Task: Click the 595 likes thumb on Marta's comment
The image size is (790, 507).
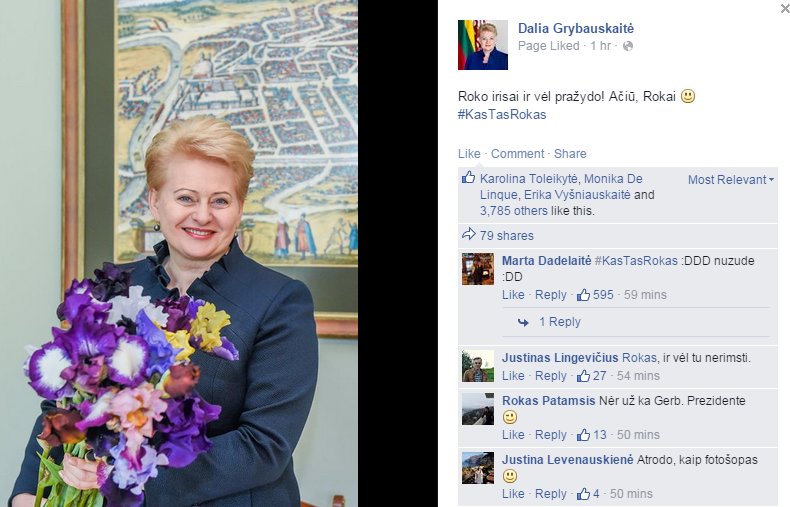Action: pos(583,294)
